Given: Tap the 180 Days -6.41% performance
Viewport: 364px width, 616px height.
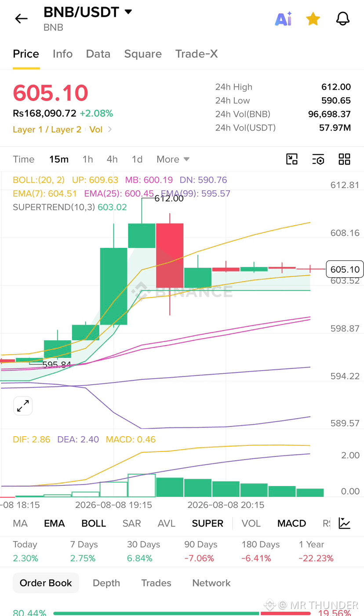Looking at the screenshot, I should coord(261,551).
